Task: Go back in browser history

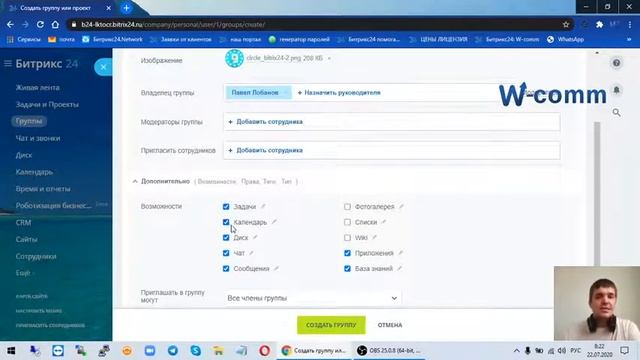Action: click(10, 24)
